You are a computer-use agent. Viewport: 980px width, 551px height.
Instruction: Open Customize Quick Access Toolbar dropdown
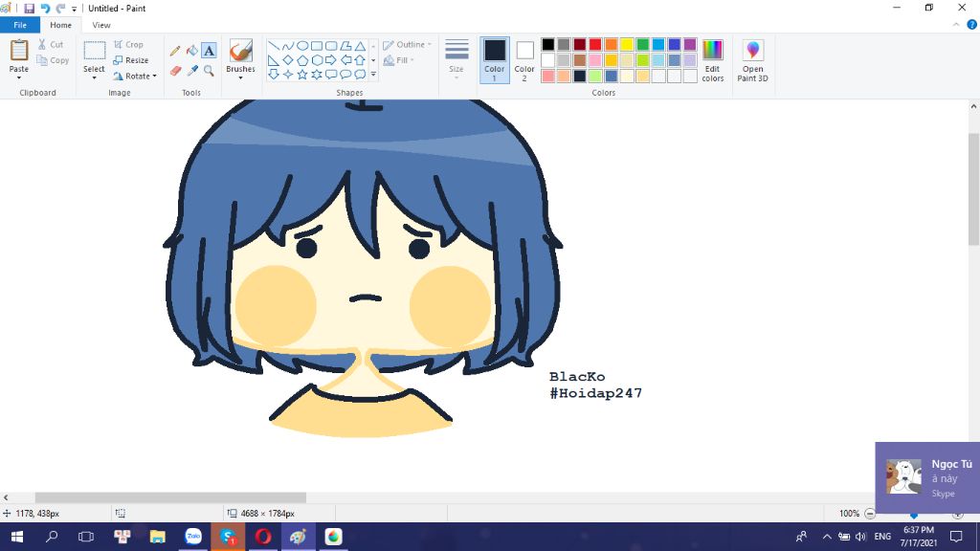[74, 9]
